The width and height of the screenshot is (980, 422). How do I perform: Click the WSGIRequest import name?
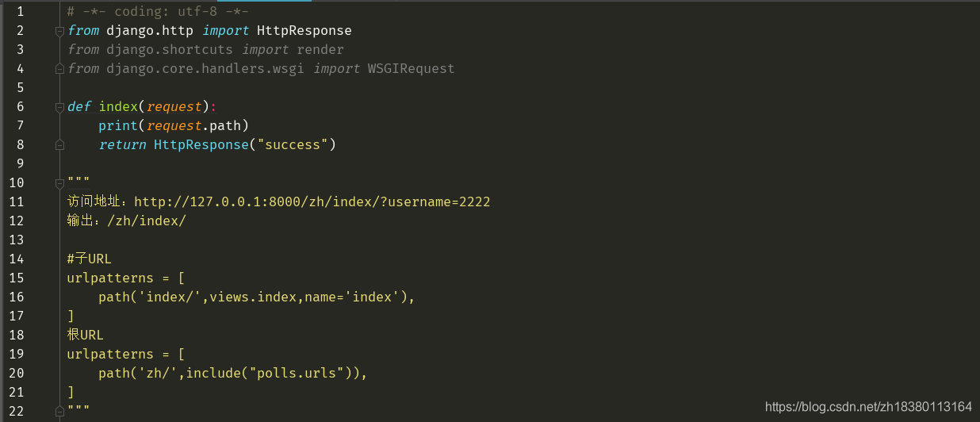pos(412,68)
